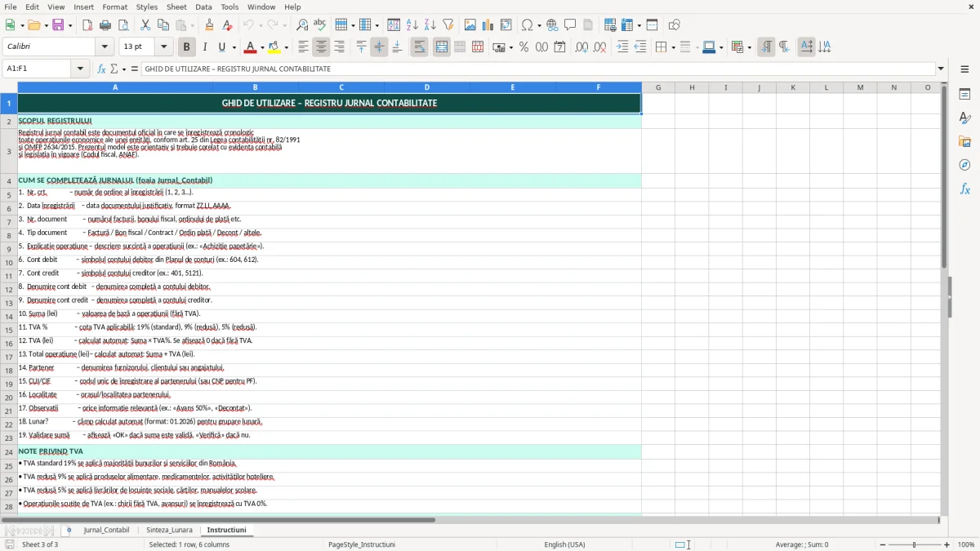Click the Copy icon
The image size is (980, 551).
[x=163, y=25]
